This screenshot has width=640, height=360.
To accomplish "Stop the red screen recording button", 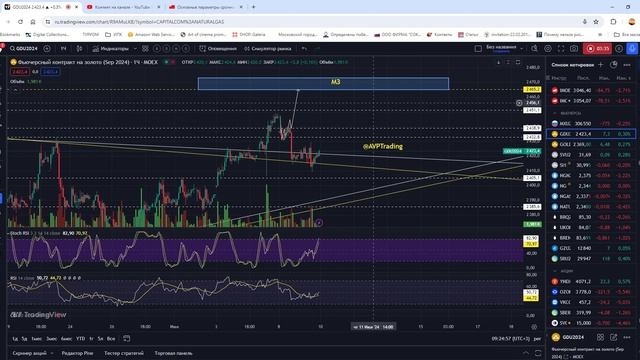I will tap(597, 49).
